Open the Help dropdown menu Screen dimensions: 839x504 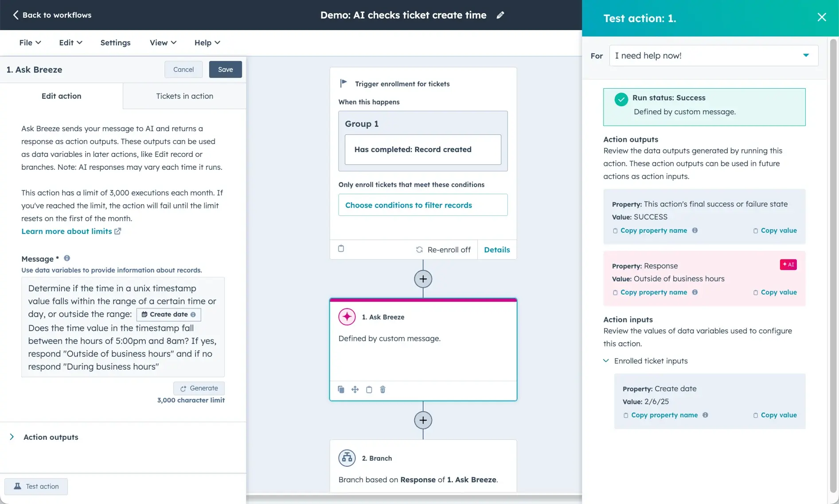click(207, 43)
